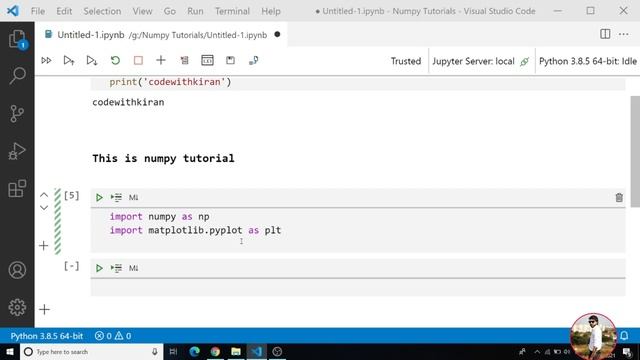
Task: Run by line in empty cell
Action: [x=116, y=268]
